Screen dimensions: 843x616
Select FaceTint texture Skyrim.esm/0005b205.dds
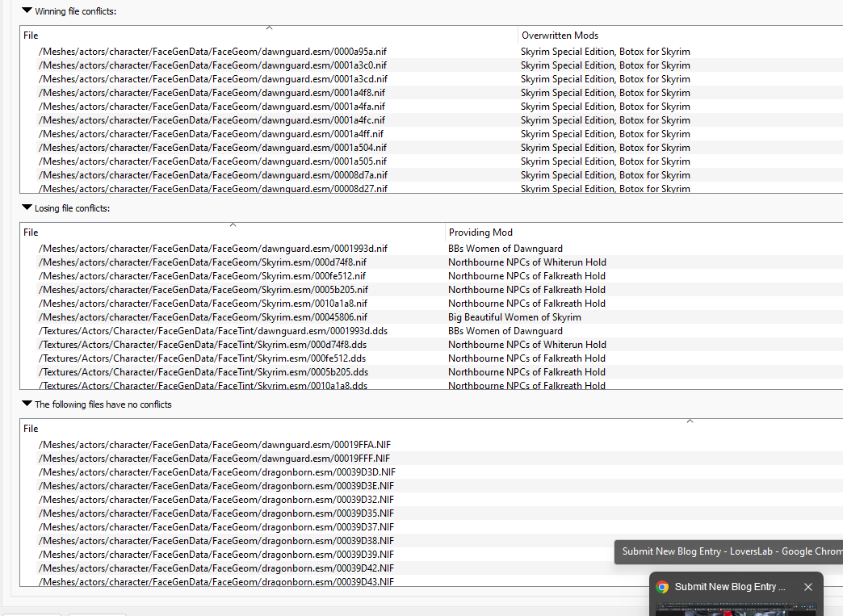tap(203, 372)
